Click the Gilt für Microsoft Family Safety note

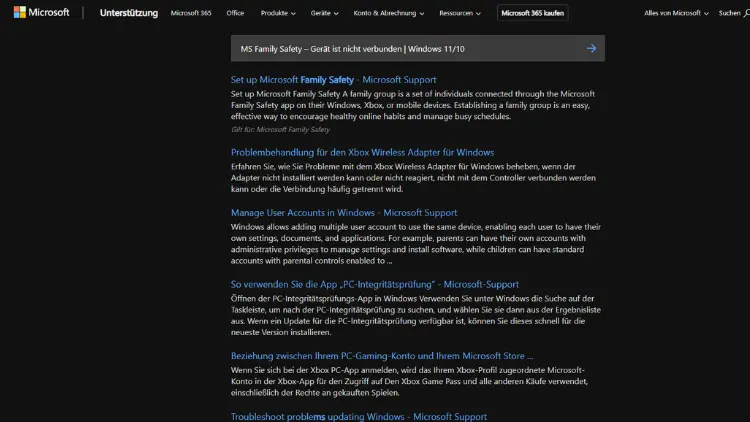[x=280, y=129]
